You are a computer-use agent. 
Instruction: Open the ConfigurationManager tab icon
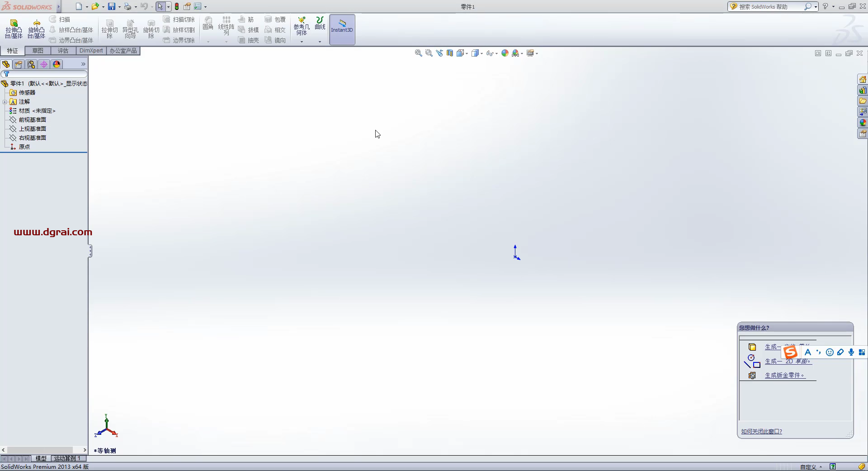(x=31, y=64)
